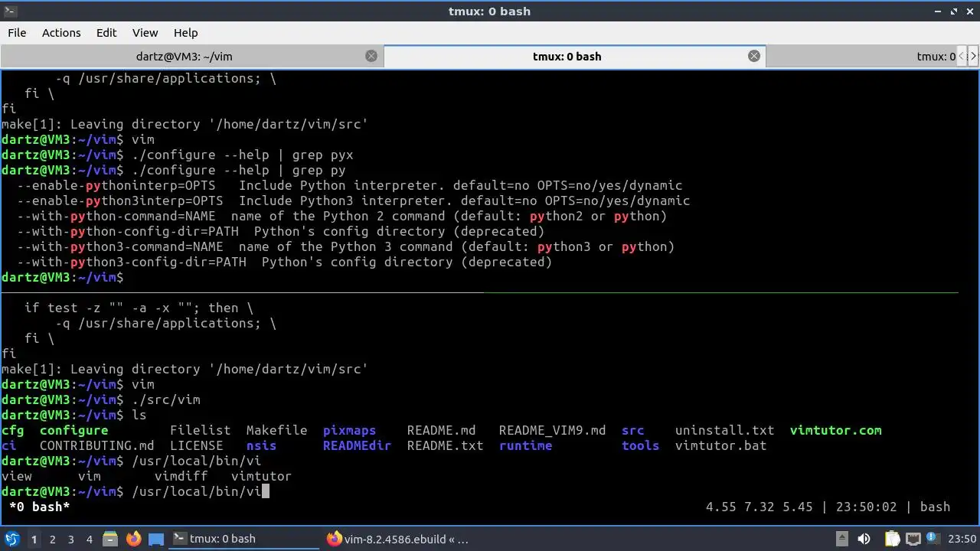
Task: Click 'vimtutor.bat' in the ls output
Action: [x=721, y=445]
